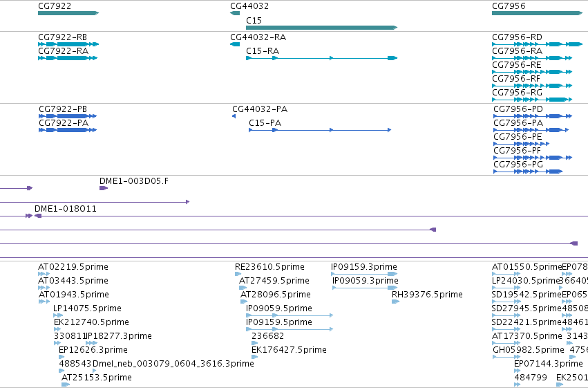Click EST AT17370.5prime
Viewport: 588px width, 388px height.
[x=527, y=336]
